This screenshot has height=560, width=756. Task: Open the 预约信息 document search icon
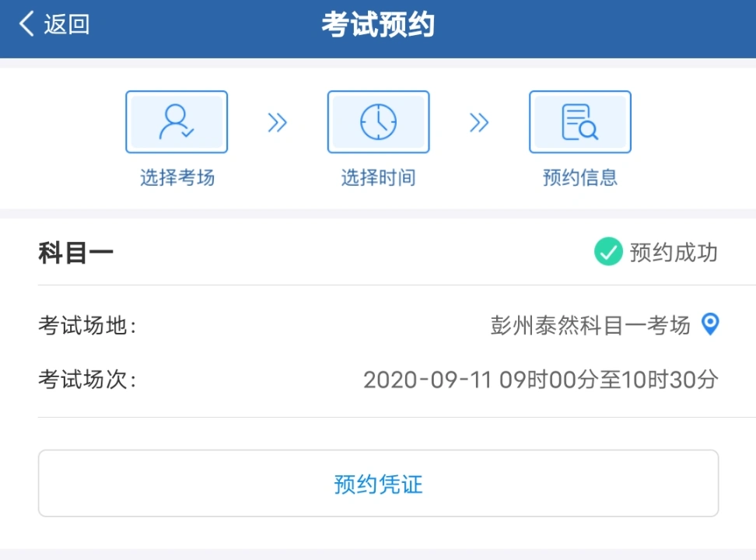tap(580, 122)
